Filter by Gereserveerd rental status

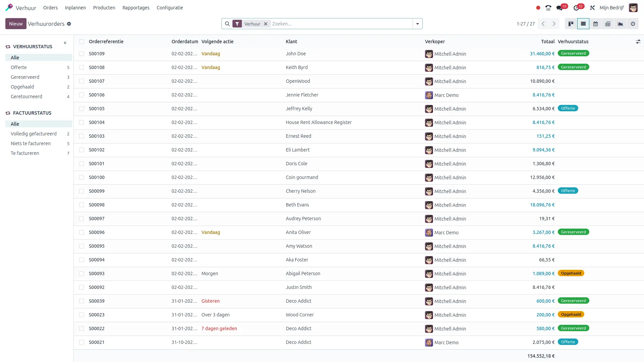[x=25, y=77]
